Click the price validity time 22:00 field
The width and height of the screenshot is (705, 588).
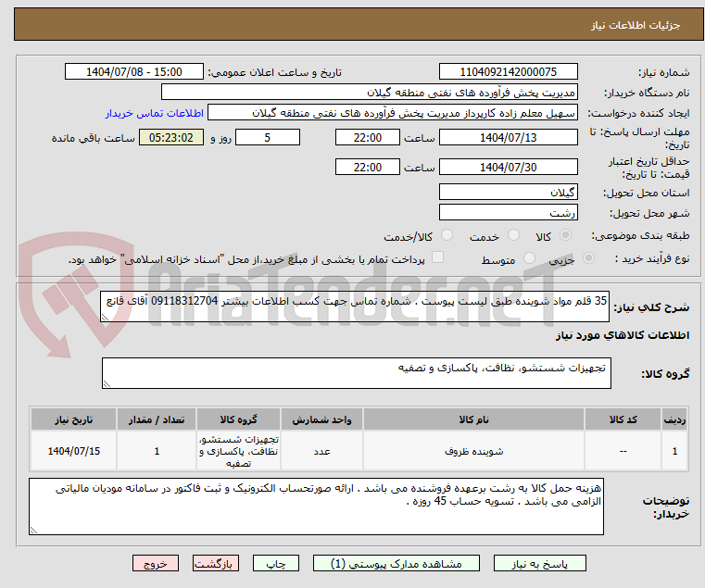[x=368, y=168]
